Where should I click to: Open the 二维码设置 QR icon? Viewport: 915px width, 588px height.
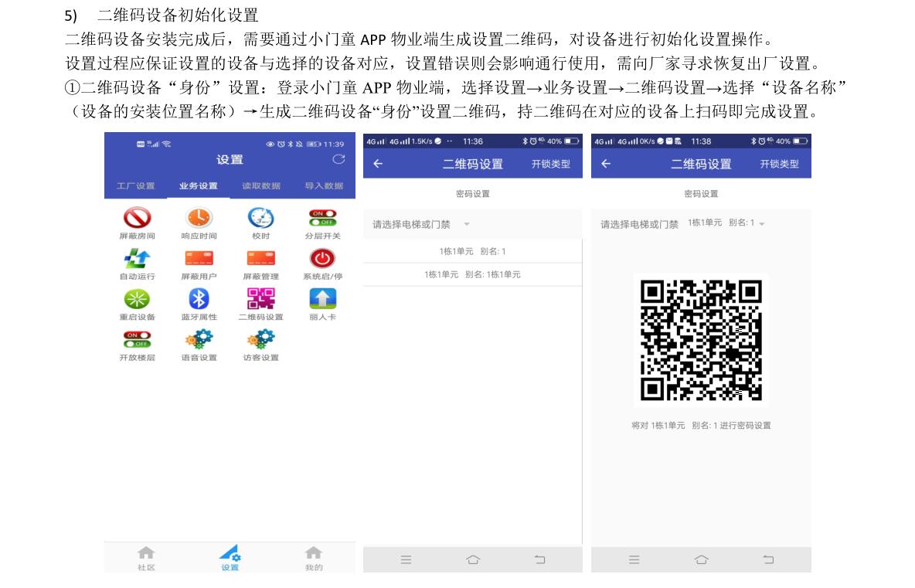261,299
